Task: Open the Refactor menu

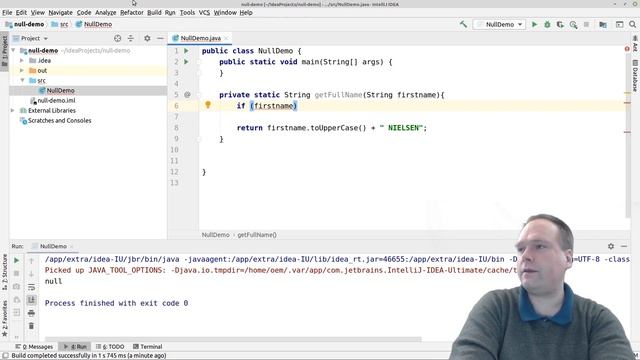Action: [131, 13]
